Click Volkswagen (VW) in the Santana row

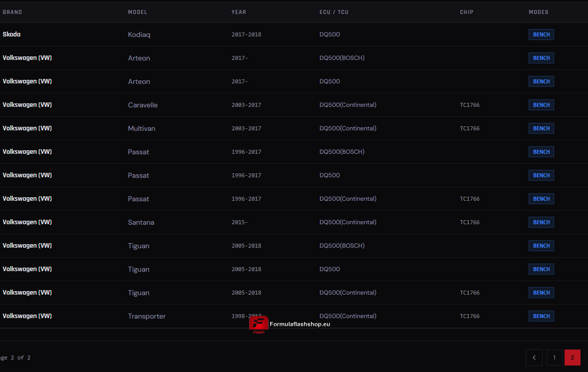point(27,222)
